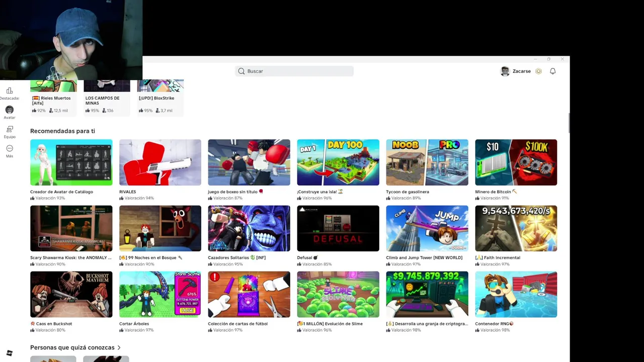The width and height of the screenshot is (644, 362).
Task: Click the search magnifier icon
Action: [x=242, y=71]
